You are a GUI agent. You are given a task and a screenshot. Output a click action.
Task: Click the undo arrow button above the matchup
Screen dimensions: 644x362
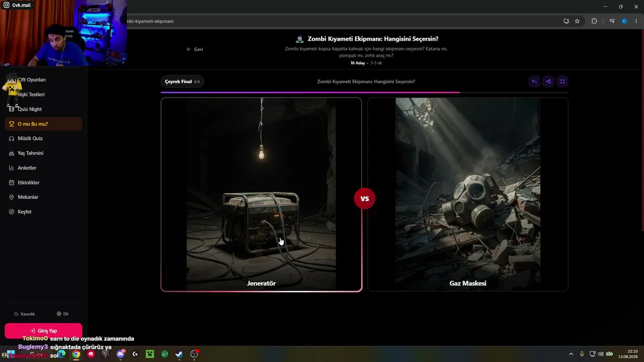click(x=534, y=81)
